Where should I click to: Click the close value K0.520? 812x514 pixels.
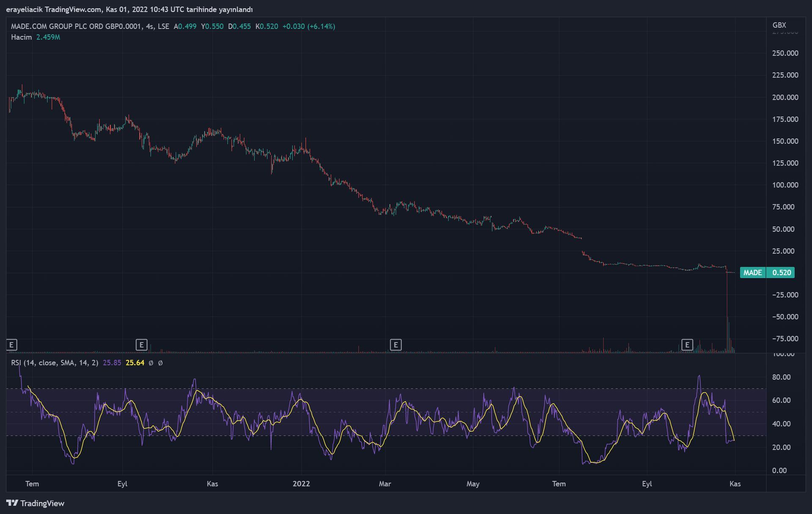267,26
